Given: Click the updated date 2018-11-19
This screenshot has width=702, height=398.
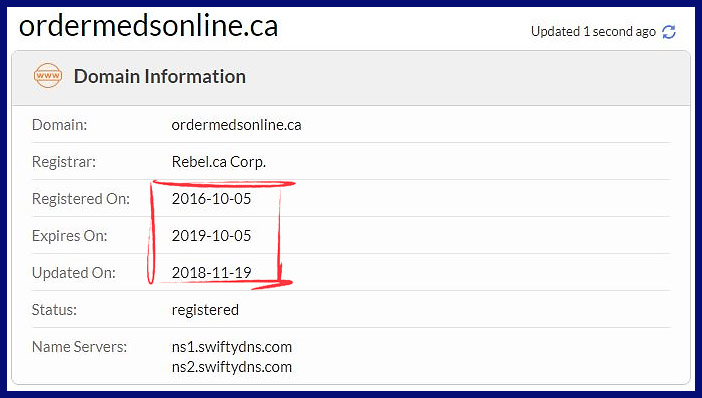Looking at the screenshot, I should [211, 273].
